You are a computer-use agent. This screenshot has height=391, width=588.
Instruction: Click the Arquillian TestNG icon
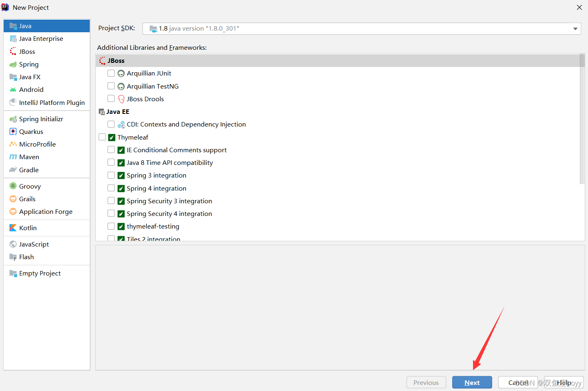click(x=121, y=86)
